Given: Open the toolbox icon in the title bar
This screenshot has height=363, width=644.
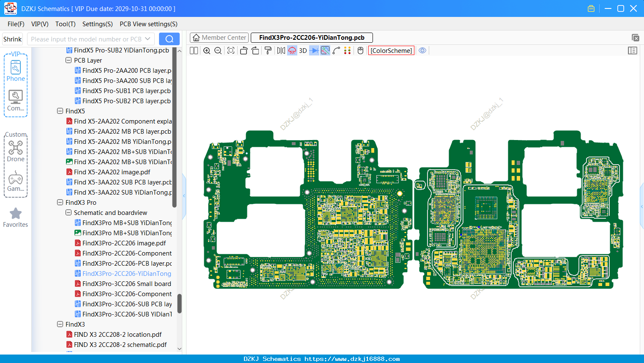Looking at the screenshot, I should (591, 8).
